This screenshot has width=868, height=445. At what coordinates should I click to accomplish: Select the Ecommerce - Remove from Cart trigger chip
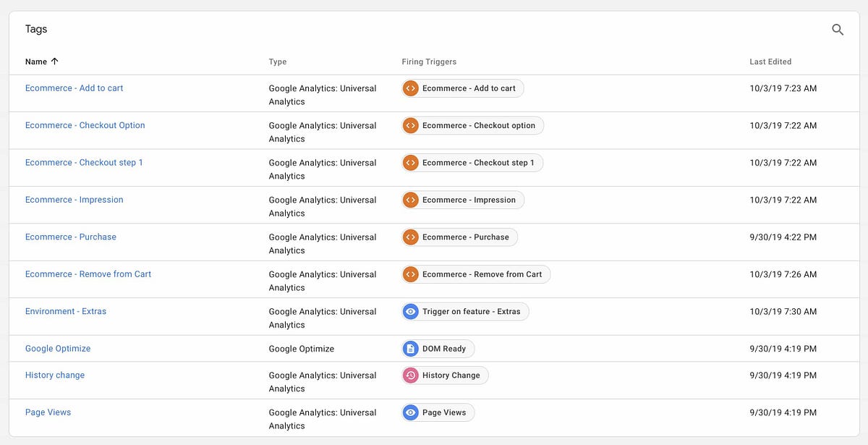(476, 274)
